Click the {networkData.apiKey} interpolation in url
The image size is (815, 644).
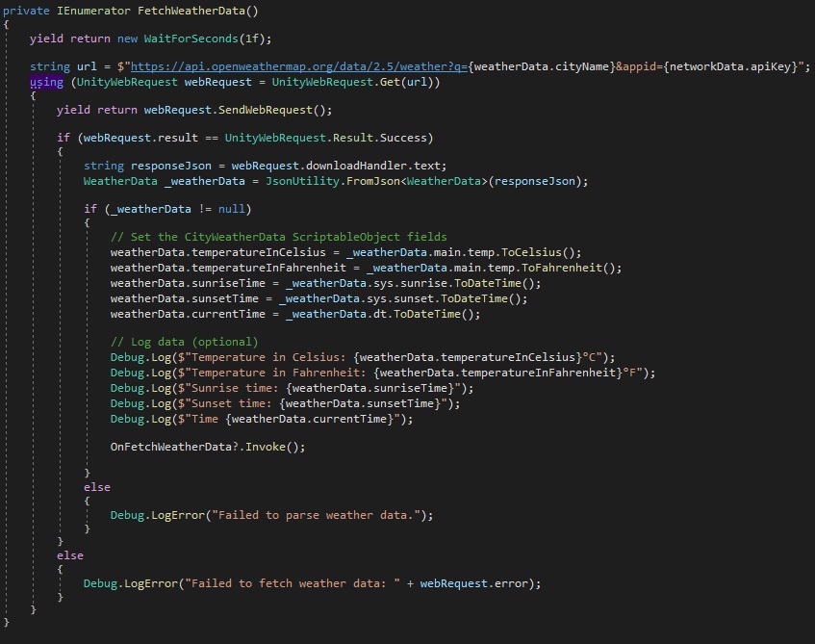729,66
